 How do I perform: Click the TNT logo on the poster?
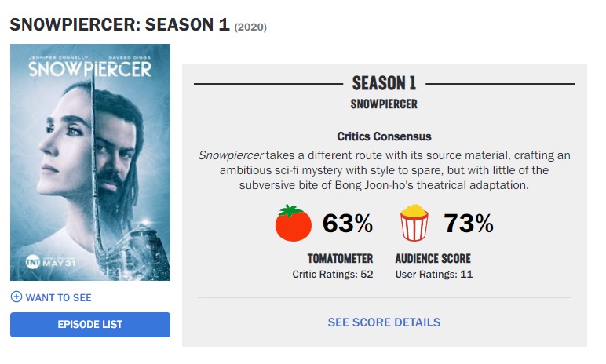(33, 262)
